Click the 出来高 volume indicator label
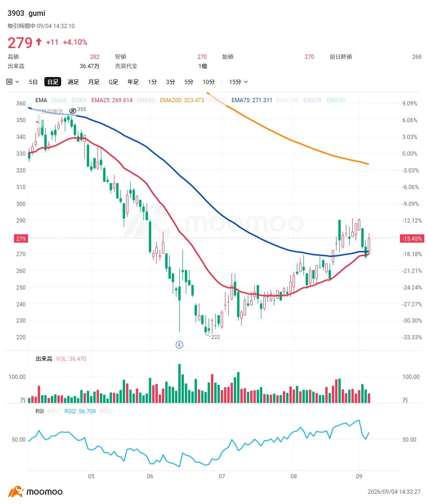428x504 pixels. (x=44, y=359)
